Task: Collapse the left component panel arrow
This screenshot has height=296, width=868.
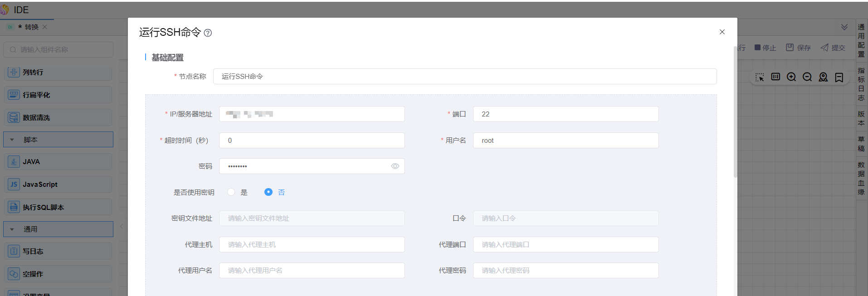Action: [x=122, y=226]
